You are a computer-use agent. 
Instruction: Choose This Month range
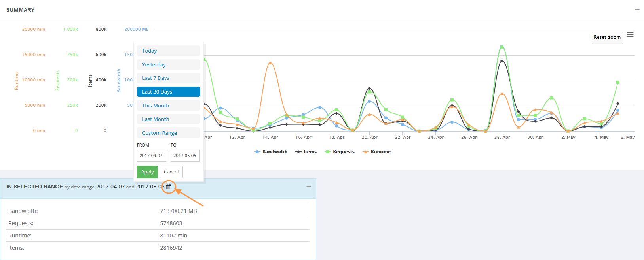[169, 106]
